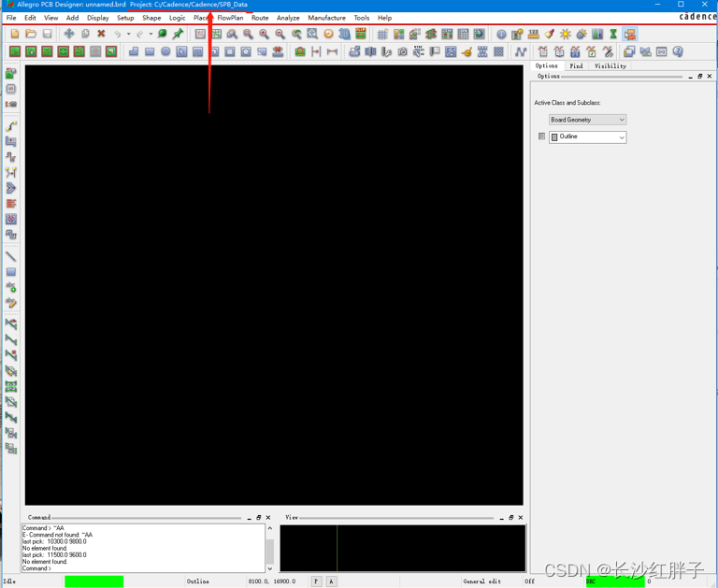
Task: Toggle the P button in status bar
Action: tap(316, 581)
